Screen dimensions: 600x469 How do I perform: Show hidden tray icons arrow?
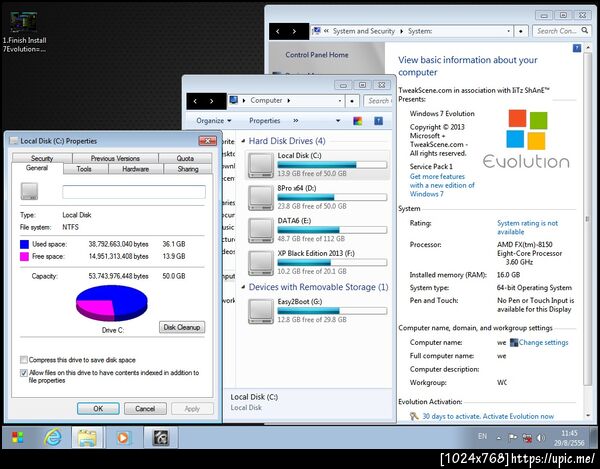point(499,438)
